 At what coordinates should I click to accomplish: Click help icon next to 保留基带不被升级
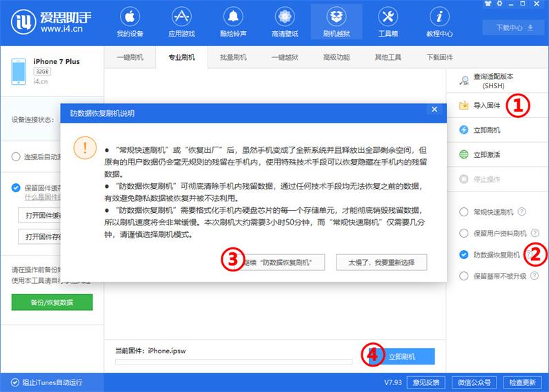(535, 276)
